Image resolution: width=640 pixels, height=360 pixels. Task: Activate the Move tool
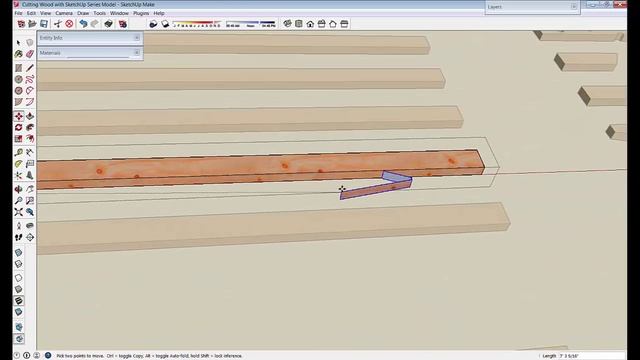pyautogui.click(x=18, y=116)
